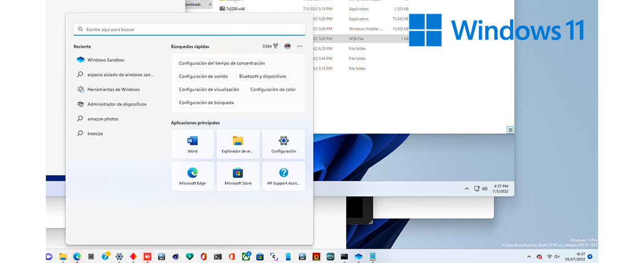This screenshot has height=263, width=644.
Task: Open Clipchamp C icon on taskbar
Action: (273, 256)
